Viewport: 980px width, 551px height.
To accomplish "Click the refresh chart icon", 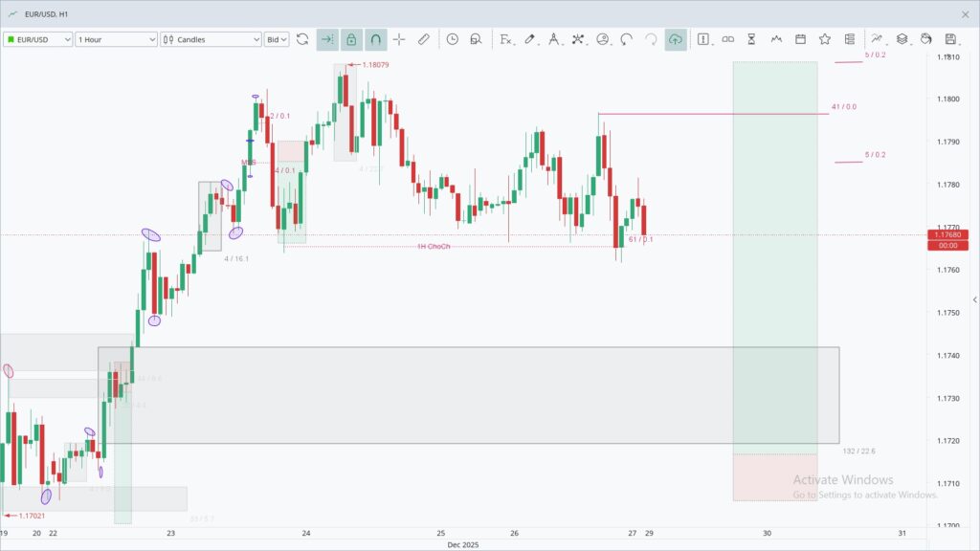I will (302, 39).
